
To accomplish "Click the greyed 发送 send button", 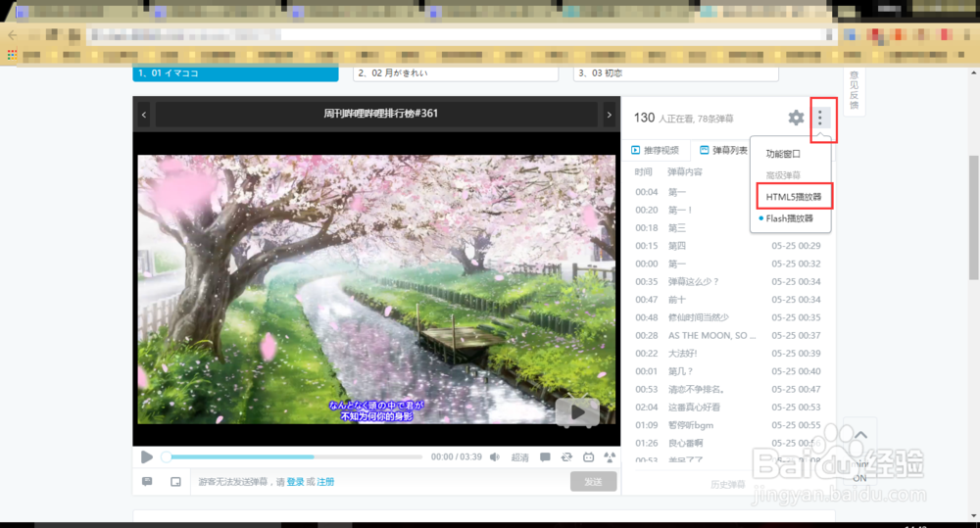I will [593, 482].
